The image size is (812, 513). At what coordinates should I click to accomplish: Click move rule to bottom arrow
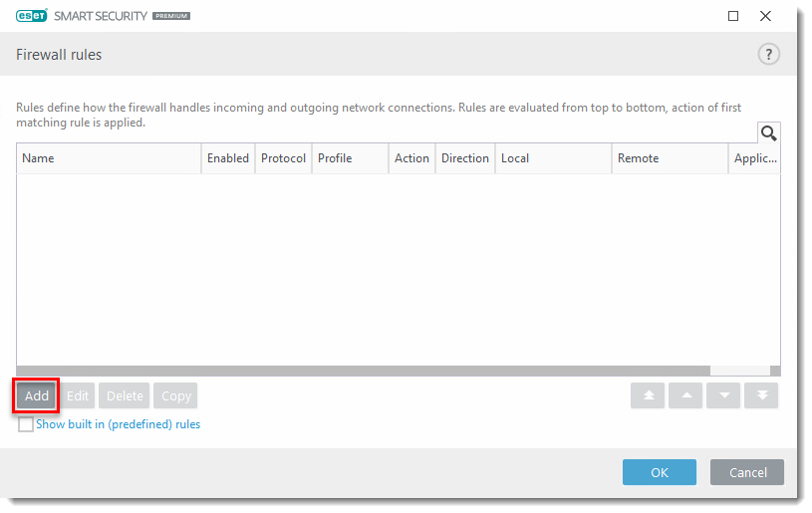pyautogui.click(x=762, y=395)
